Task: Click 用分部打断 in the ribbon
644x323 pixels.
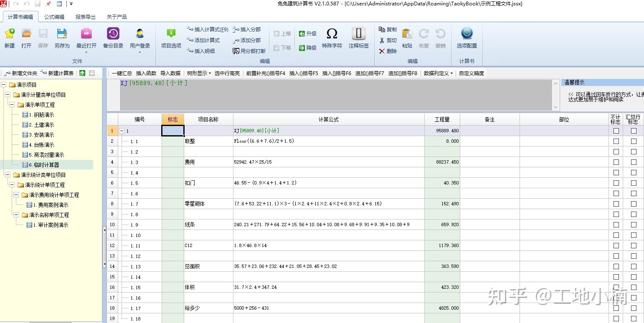Action: tap(249, 51)
